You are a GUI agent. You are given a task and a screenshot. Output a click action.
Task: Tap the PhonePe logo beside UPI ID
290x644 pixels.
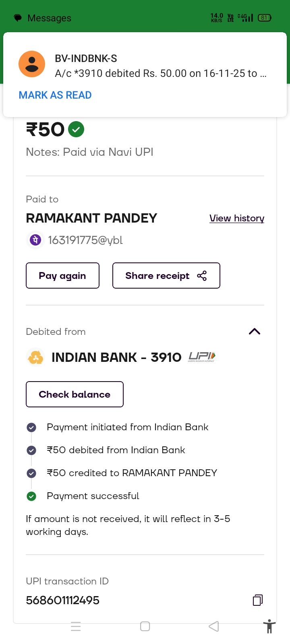[x=35, y=240]
